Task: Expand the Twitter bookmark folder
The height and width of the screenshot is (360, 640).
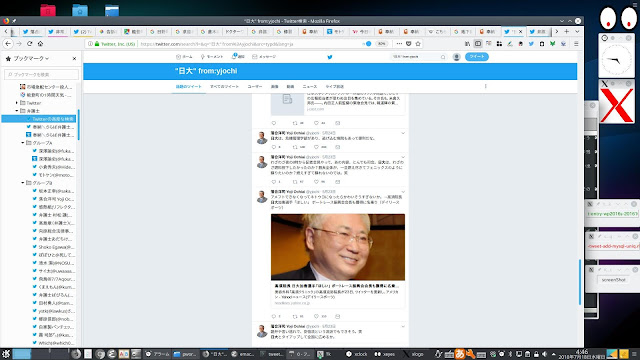Action: (17, 103)
